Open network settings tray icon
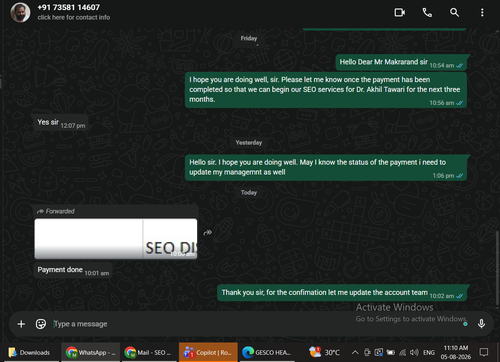 point(403,352)
